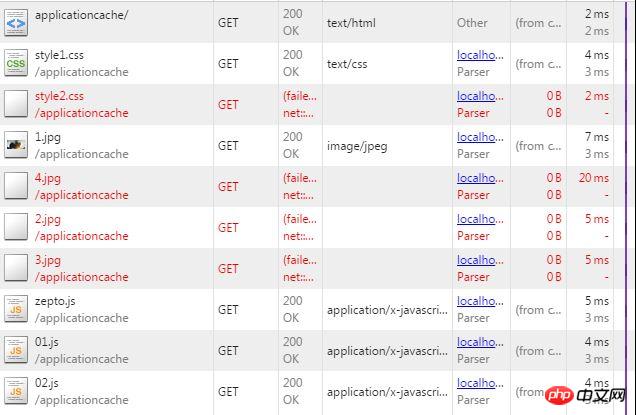This screenshot has width=636, height=415.
Task: Click the blank file icon for 4.jpg
Action: [x=16, y=186]
